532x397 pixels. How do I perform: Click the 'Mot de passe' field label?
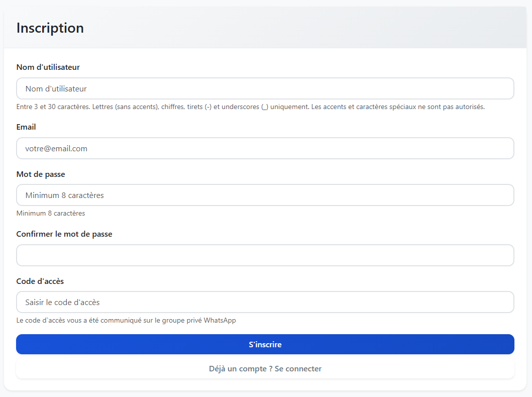coord(41,174)
